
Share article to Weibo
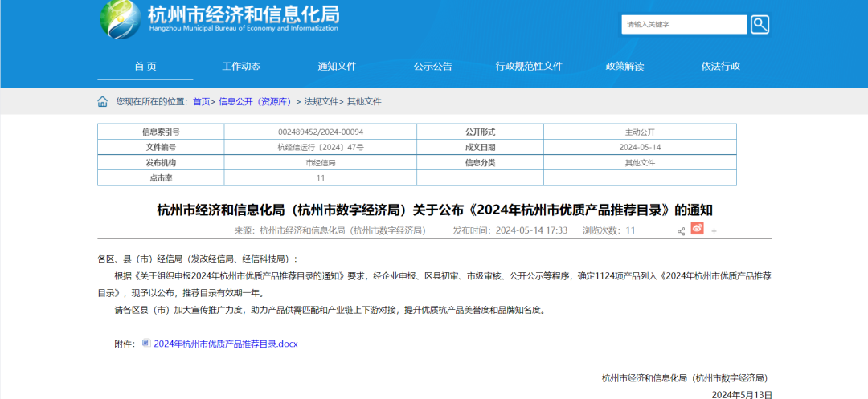tap(697, 230)
